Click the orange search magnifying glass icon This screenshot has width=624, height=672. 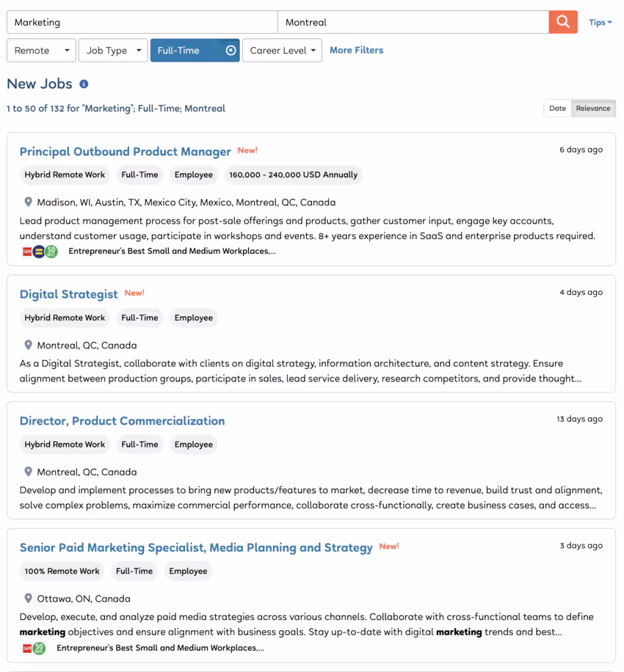coord(562,21)
